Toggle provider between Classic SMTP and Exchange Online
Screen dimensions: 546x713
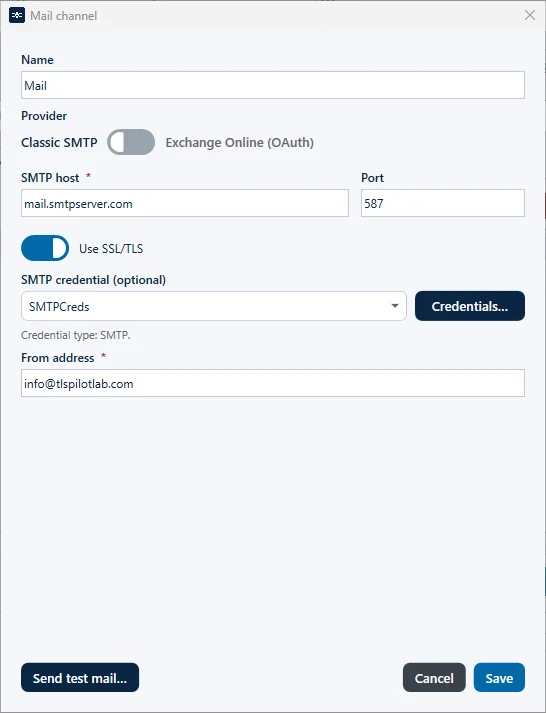[131, 142]
